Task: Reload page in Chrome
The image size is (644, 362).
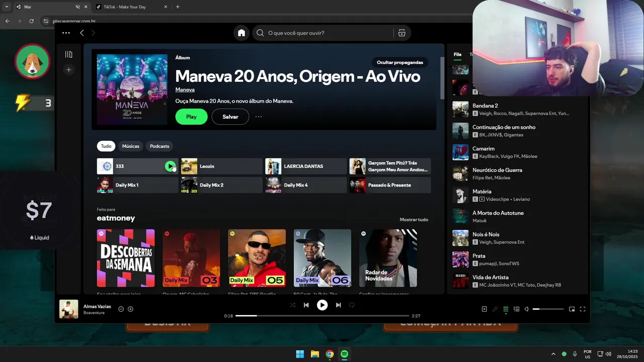Action: coord(31,21)
